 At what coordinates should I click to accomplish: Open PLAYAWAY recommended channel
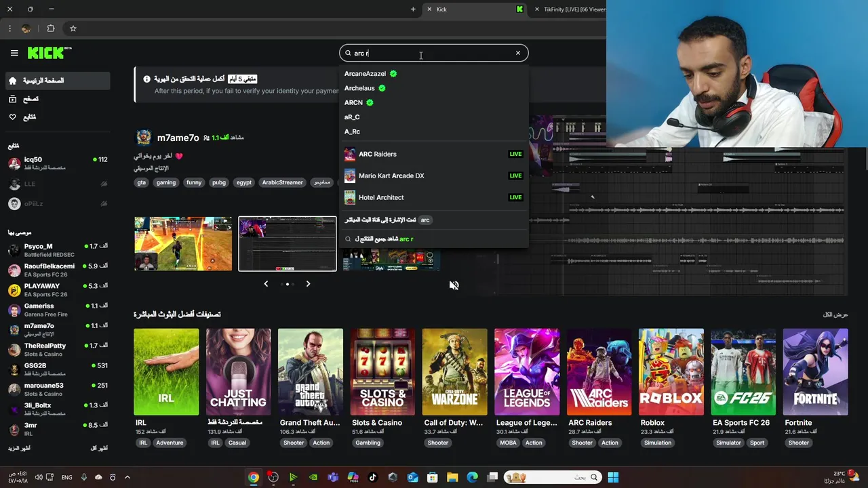pyautogui.click(x=58, y=290)
